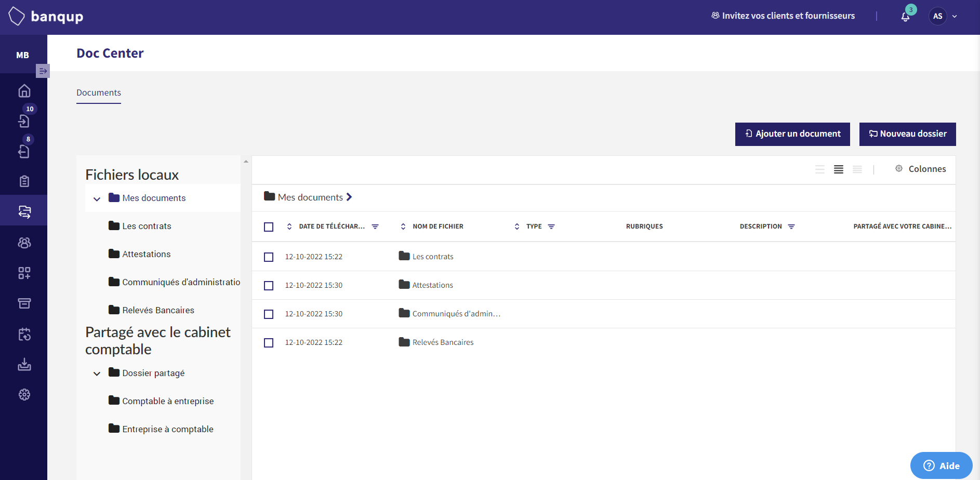
Task: Select Attestations in folder tree
Action: tap(139, 254)
